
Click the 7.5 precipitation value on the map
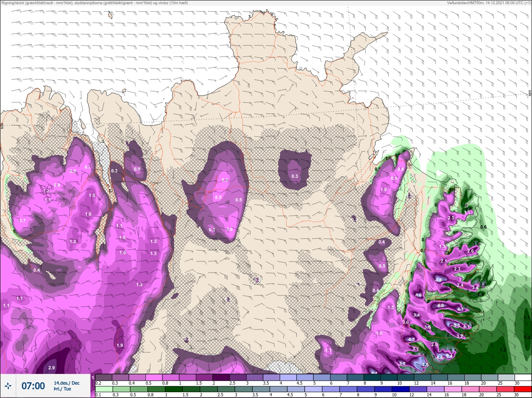pyautogui.click(x=425, y=365)
